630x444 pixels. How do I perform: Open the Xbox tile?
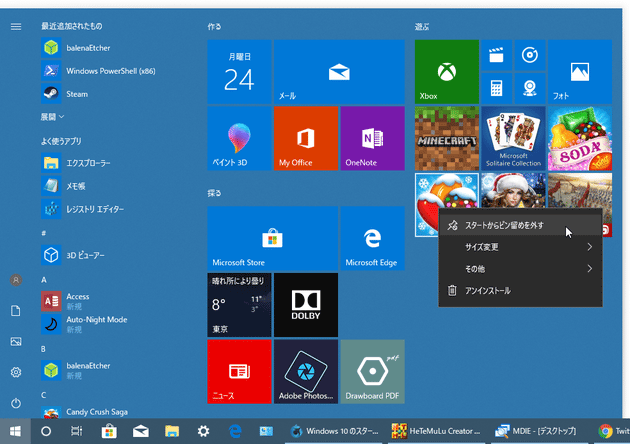coord(447,72)
